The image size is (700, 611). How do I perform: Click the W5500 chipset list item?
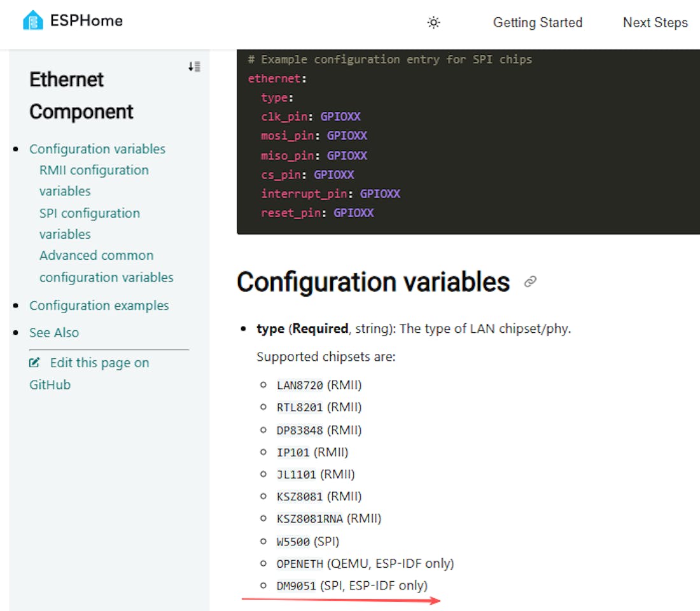[x=308, y=542]
